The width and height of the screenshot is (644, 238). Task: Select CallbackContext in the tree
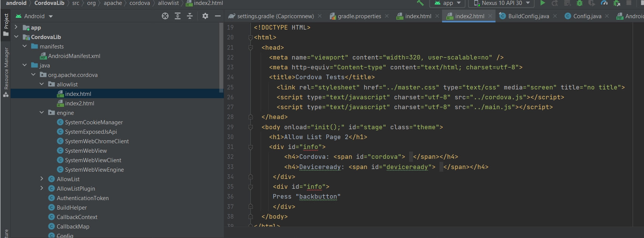pyautogui.click(x=77, y=217)
